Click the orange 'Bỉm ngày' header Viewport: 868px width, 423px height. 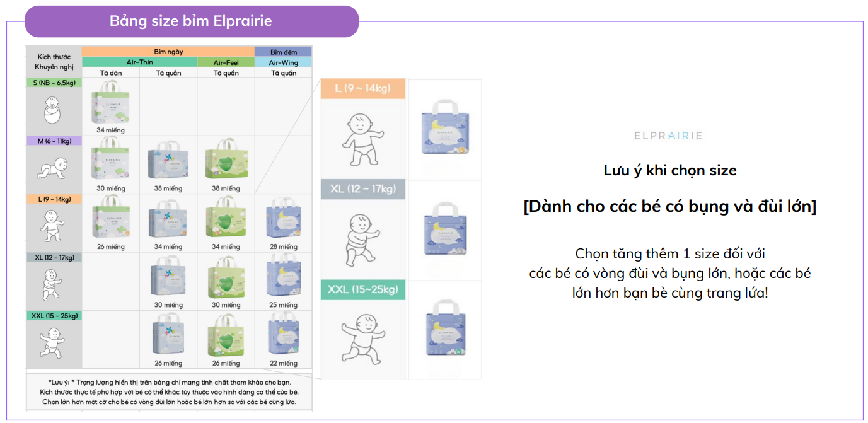pos(168,52)
